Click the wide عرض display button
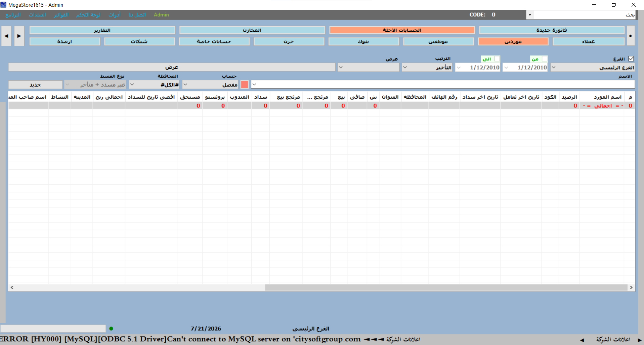 click(x=172, y=67)
